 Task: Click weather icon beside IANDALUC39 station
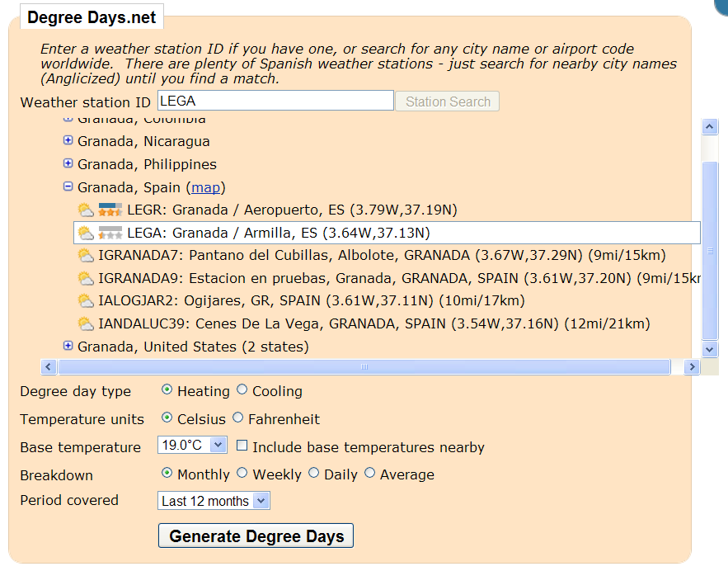[86, 324]
